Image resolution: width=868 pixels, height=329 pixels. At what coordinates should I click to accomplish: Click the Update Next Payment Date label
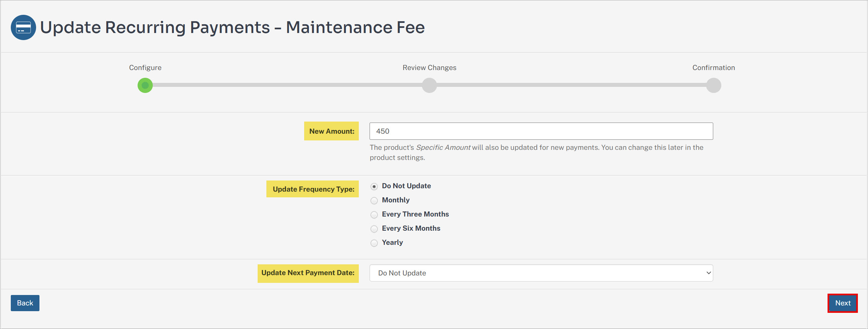(308, 273)
